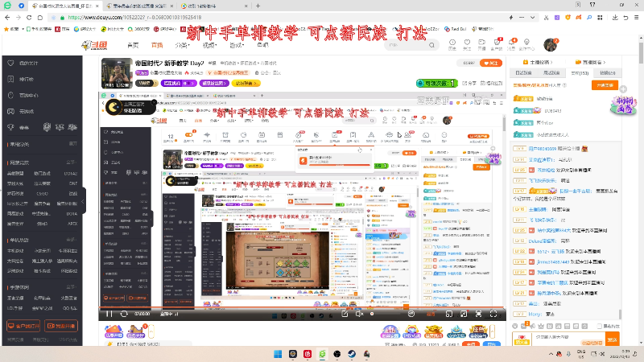Image resolution: width=644 pixels, height=362 pixels.
Task: Expand the 游戏 dropdown in the nav
Action: [x=237, y=45]
